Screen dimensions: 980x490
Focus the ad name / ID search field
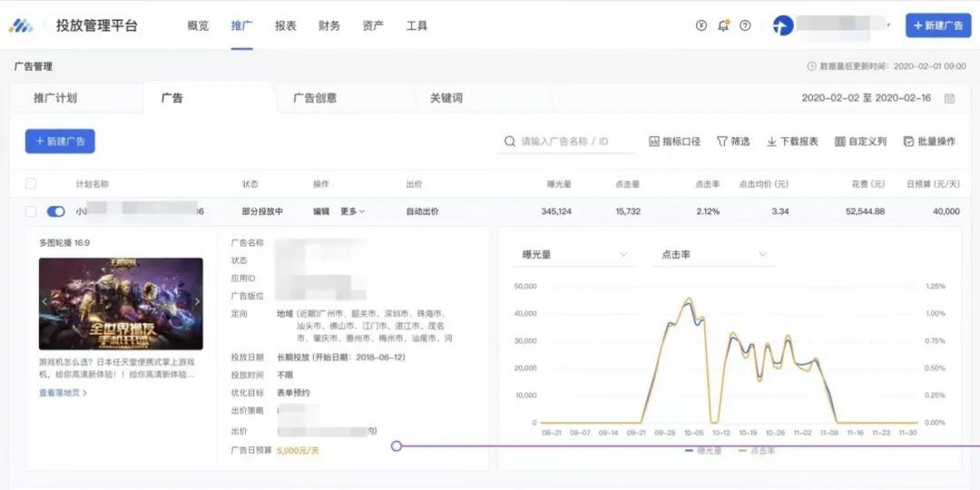click(x=565, y=142)
